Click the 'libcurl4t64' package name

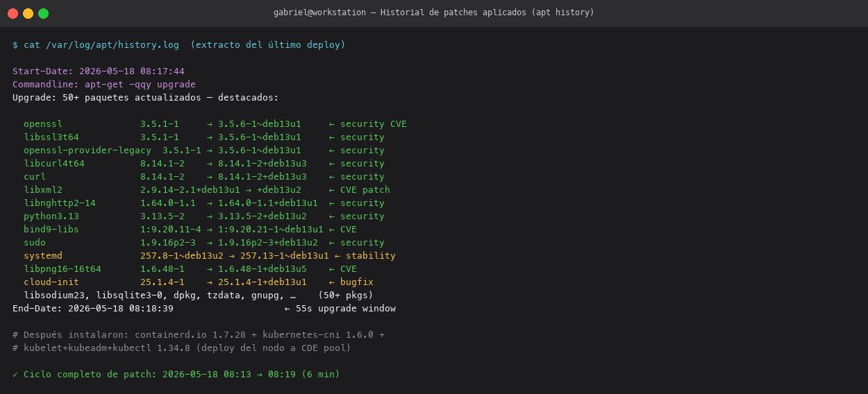pyautogui.click(x=54, y=164)
